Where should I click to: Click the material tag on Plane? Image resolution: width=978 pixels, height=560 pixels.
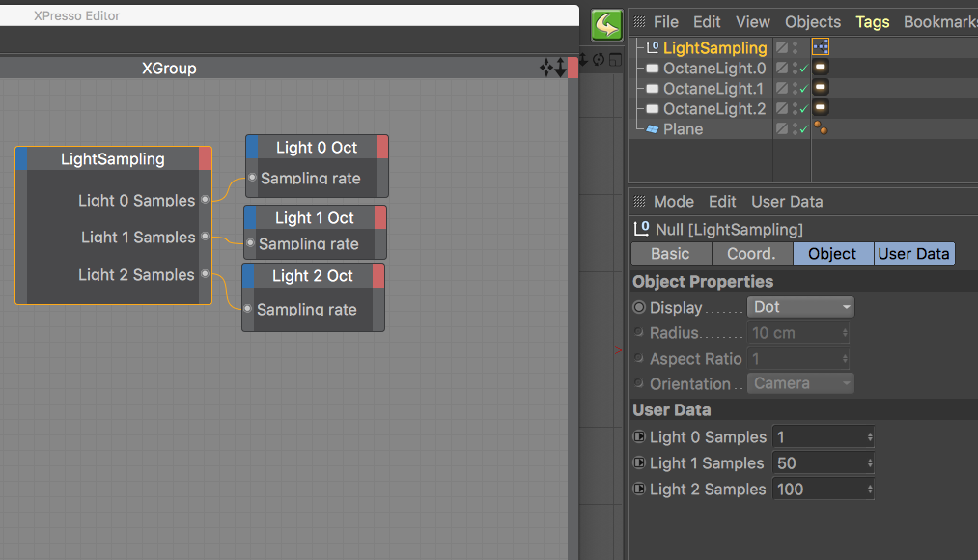pyautogui.click(x=820, y=128)
